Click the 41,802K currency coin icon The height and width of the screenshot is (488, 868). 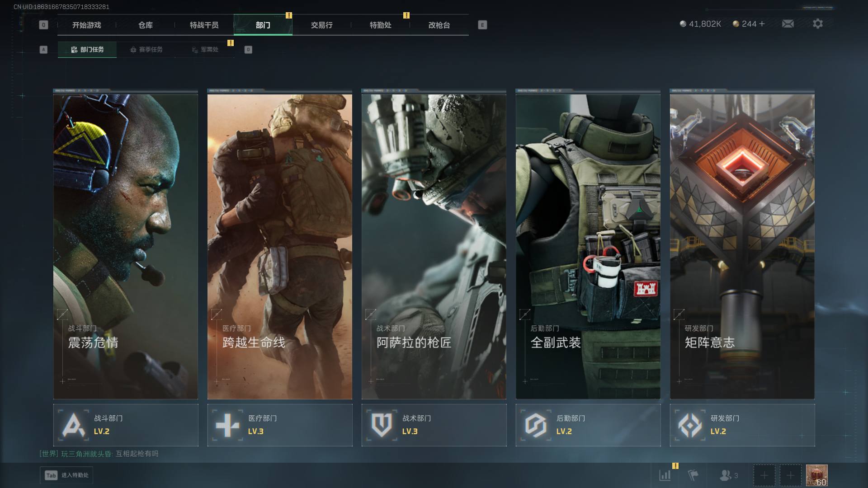[x=683, y=23]
